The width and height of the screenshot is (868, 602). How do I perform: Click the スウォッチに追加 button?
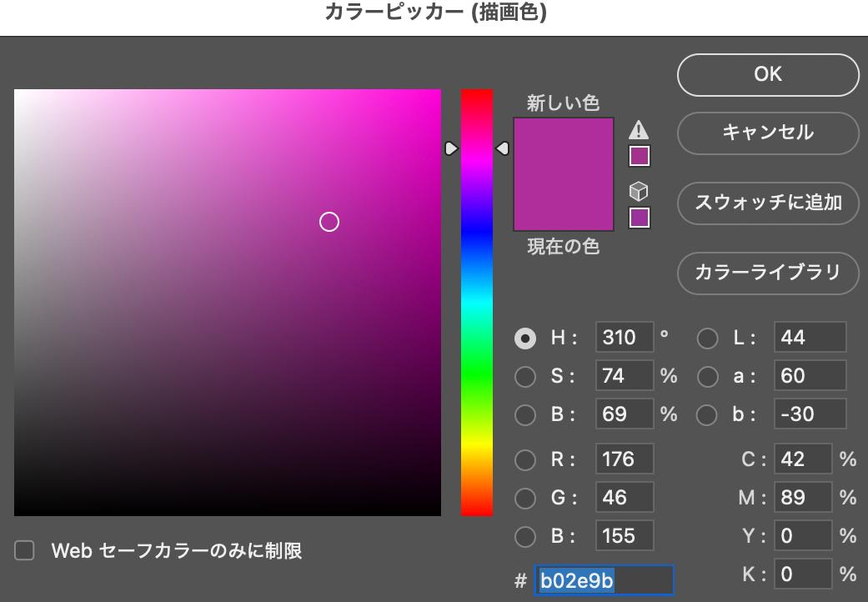coord(768,203)
